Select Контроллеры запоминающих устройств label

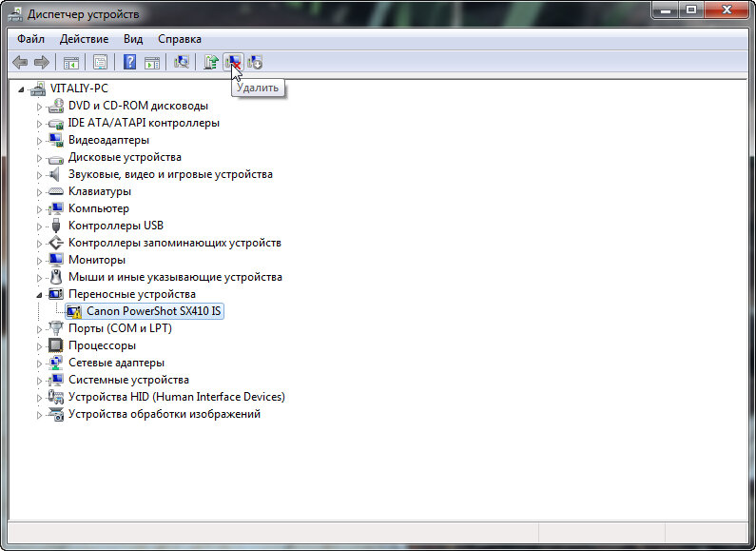pyautogui.click(x=175, y=243)
